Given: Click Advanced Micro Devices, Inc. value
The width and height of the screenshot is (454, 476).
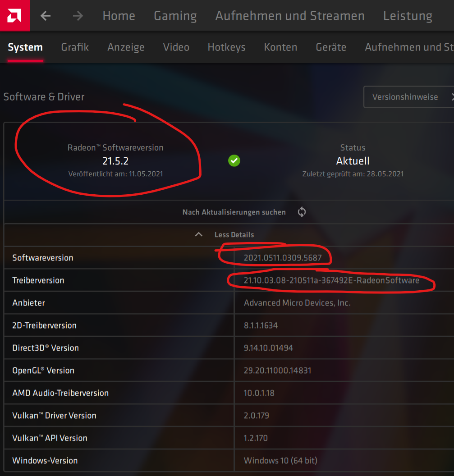Looking at the screenshot, I should [x=297, y=303].
